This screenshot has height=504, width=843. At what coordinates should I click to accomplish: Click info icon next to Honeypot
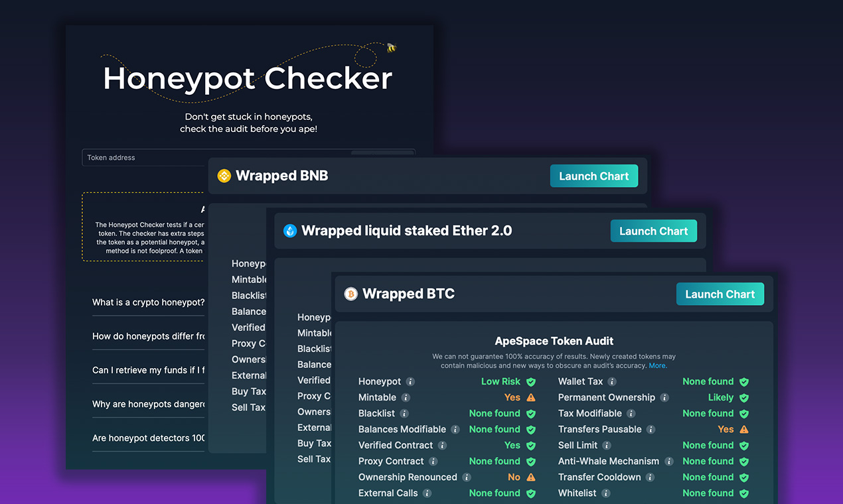(x=410, y=381)
